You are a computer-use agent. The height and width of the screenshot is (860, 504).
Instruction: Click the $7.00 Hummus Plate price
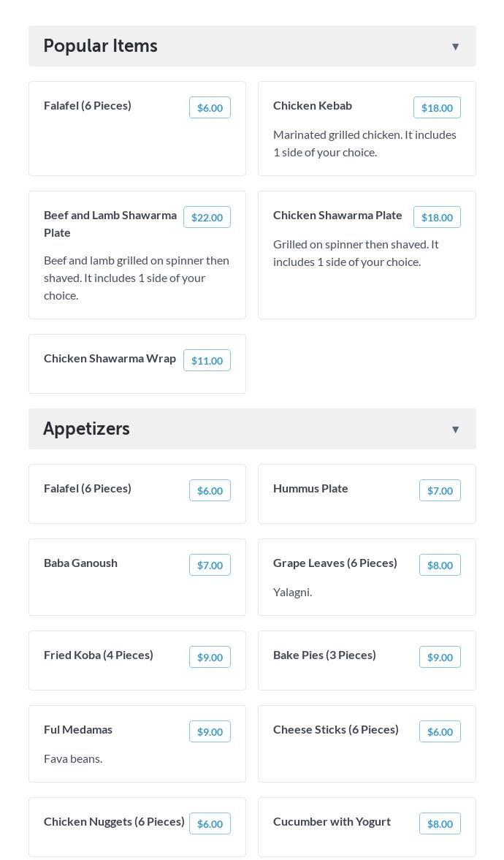point(440,490)
